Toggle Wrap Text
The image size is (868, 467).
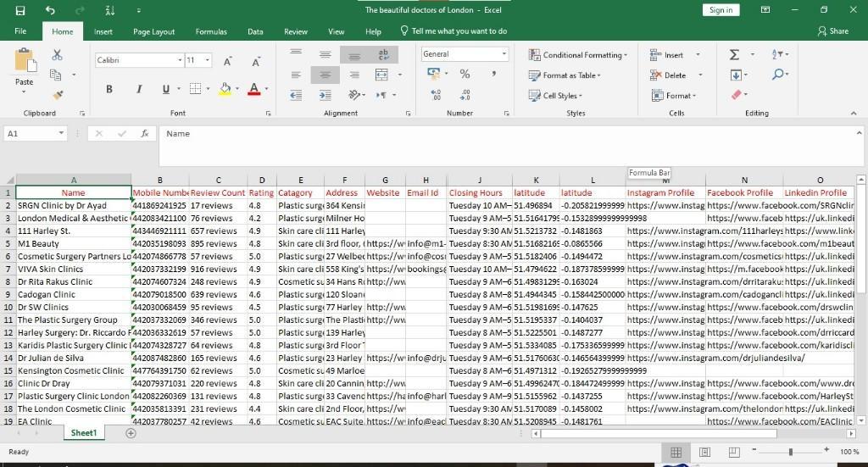tap(383, 54)
